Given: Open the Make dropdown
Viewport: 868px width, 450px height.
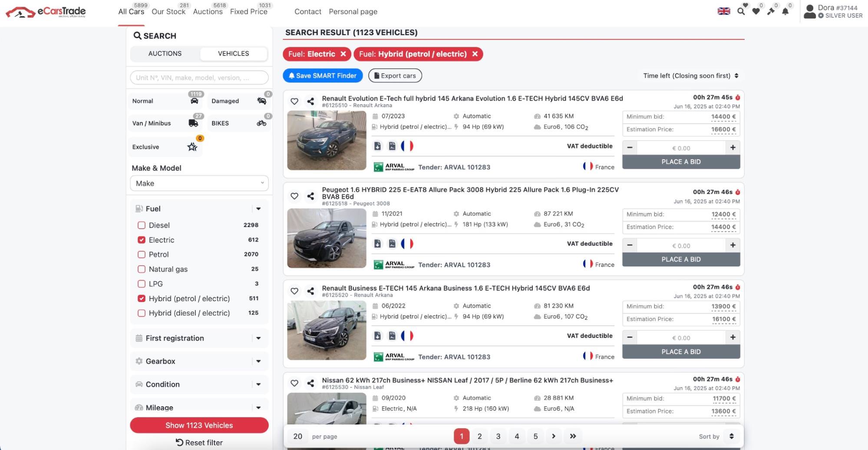Looking at the screenshot, I should [x=199, y=183].
